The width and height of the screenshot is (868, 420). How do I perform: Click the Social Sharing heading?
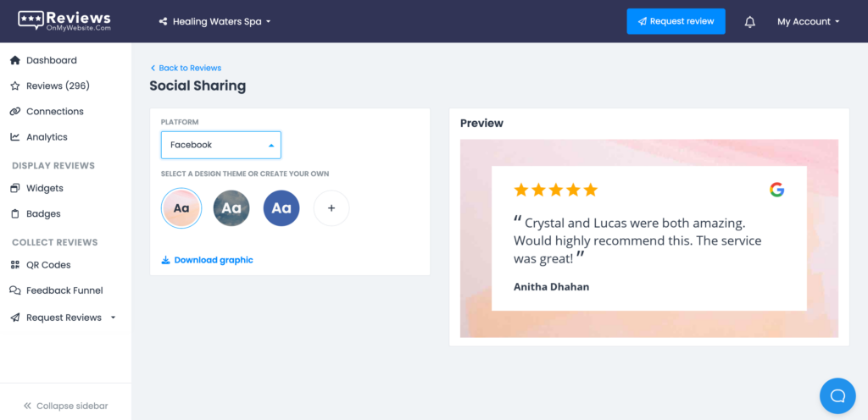pyautogui.click(x=198, y=86)
